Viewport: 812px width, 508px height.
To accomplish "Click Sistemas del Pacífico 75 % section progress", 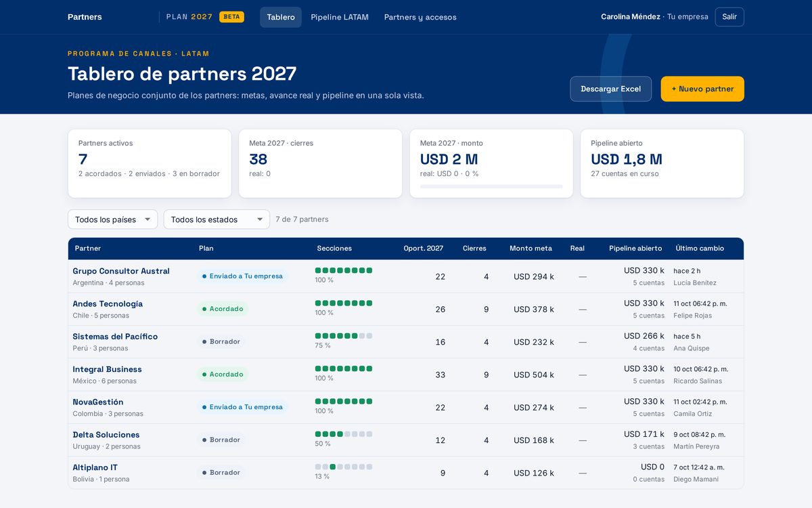I will pyautogui.click(x=344, y=340).
